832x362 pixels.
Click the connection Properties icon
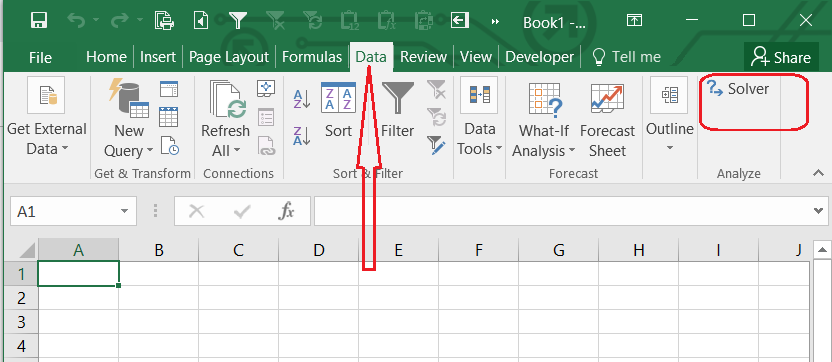(266, 117)
